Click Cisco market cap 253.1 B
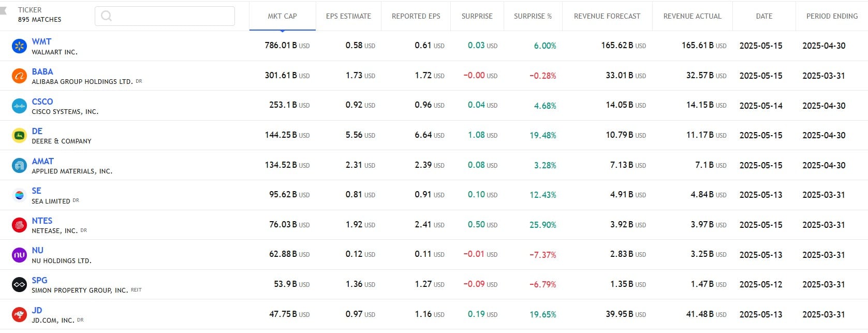The image size is (868, 333). click(289, 105)
